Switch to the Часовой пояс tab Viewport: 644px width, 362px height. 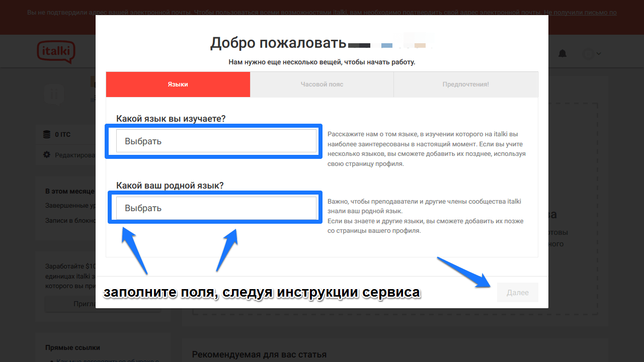[322, 84]
